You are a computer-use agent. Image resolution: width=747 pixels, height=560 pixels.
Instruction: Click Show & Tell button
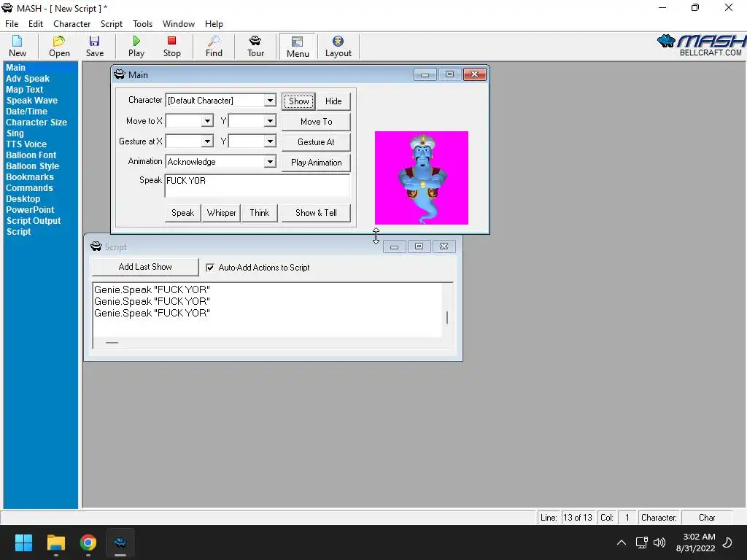(317, 213)
